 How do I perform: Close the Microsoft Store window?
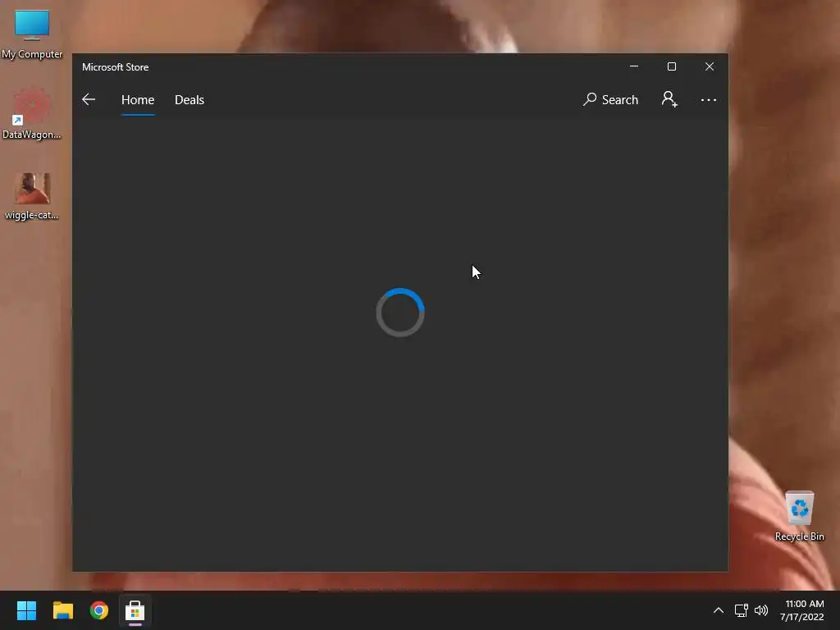tap(710, 66)
